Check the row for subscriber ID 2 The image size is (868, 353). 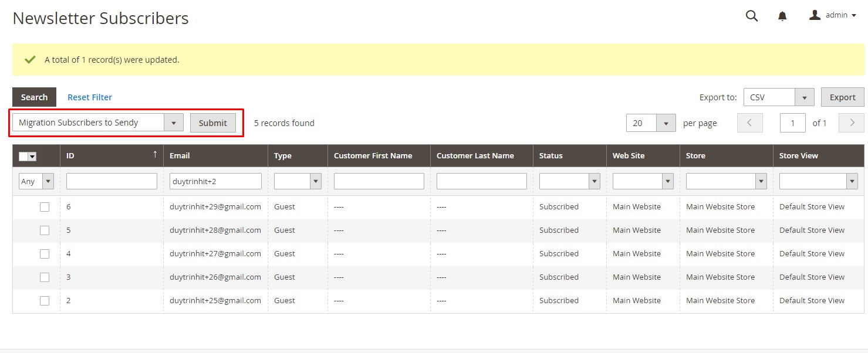45,301
